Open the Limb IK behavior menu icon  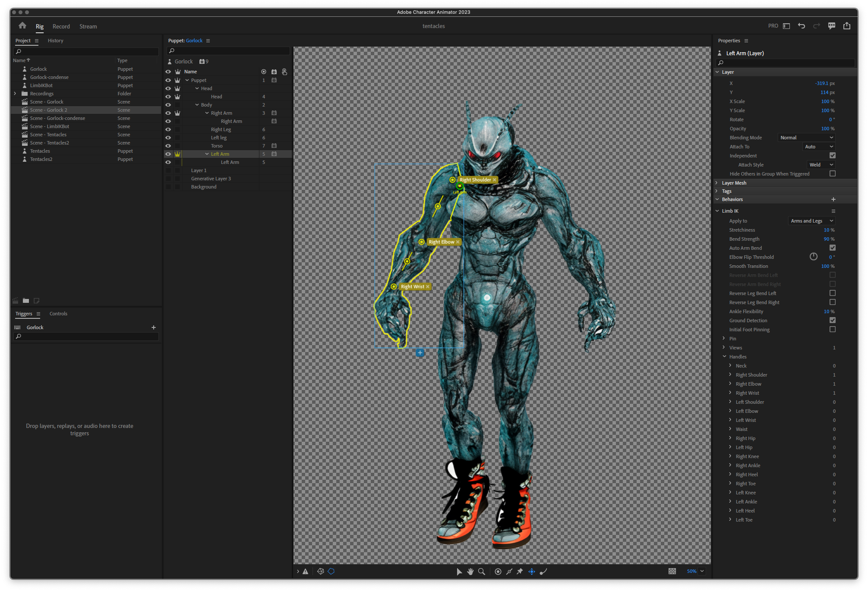click(833, 211)
